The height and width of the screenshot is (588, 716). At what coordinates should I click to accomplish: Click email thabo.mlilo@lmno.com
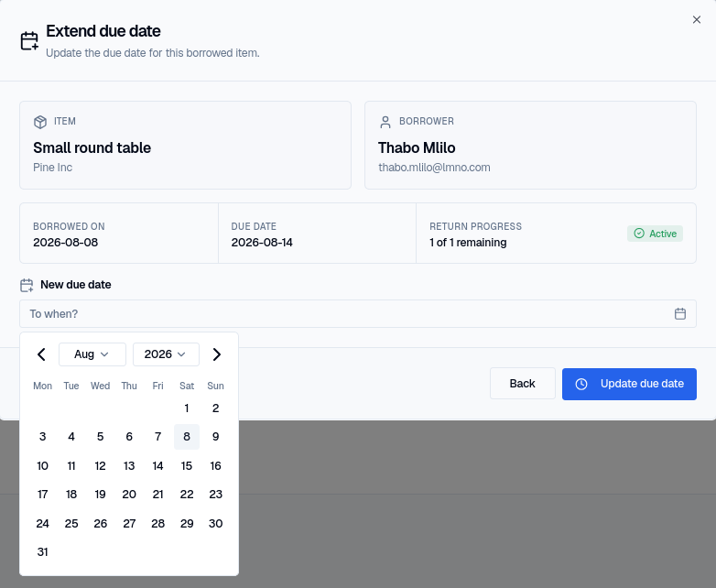click(x=434, y=168)
